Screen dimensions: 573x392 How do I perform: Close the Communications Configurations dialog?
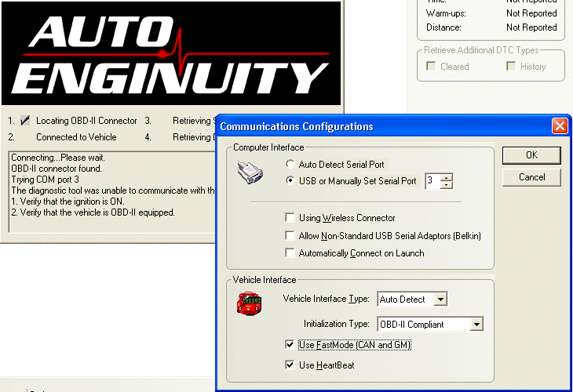tap(559, 126)
